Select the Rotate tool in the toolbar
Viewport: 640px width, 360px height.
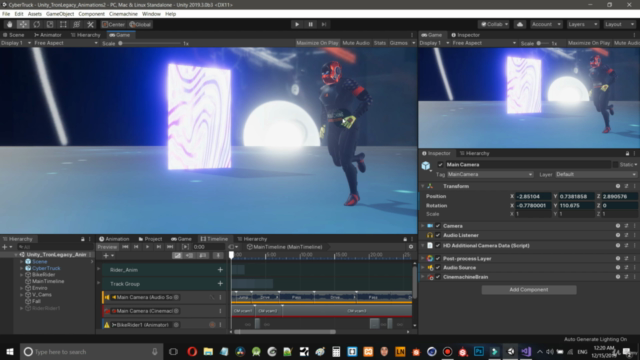(x=36, y=24)
